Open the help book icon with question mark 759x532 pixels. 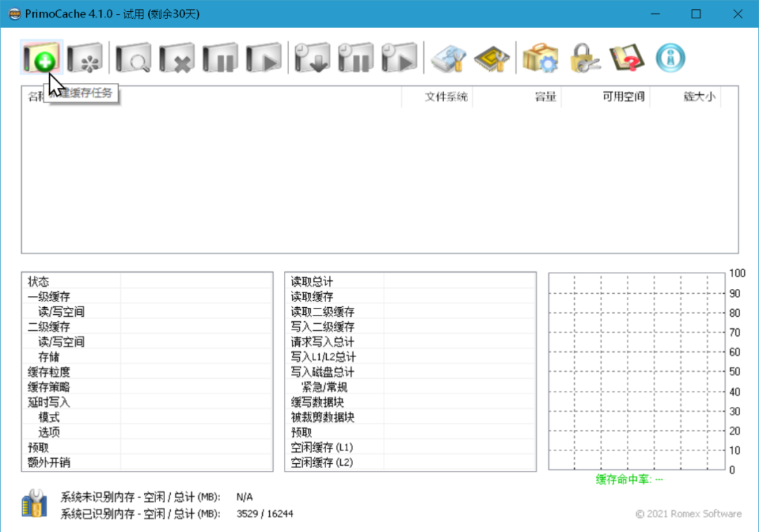(628, 58)
